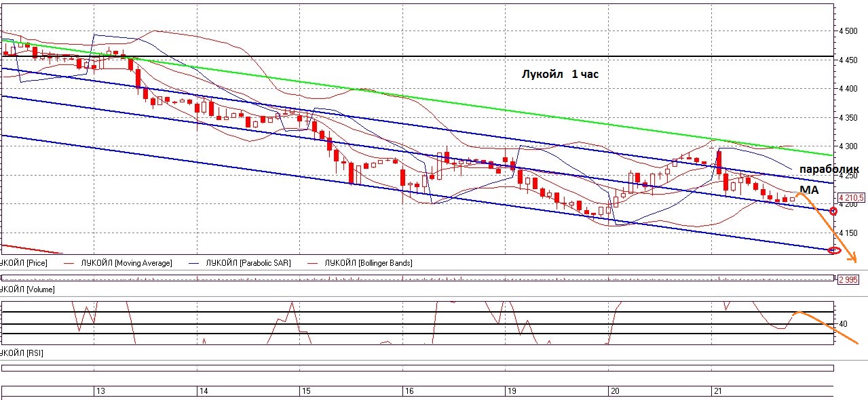Click date label 20 on time axis

coord(615,392)
